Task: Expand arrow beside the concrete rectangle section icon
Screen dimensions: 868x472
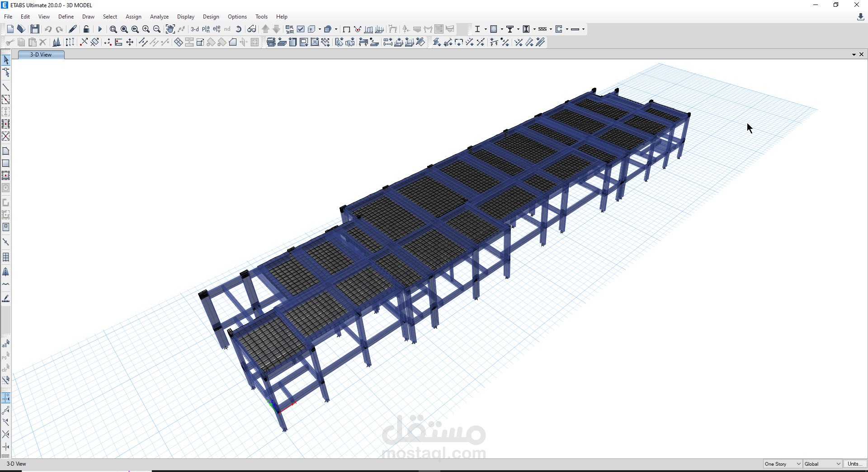Action: (x=502, y=29)
